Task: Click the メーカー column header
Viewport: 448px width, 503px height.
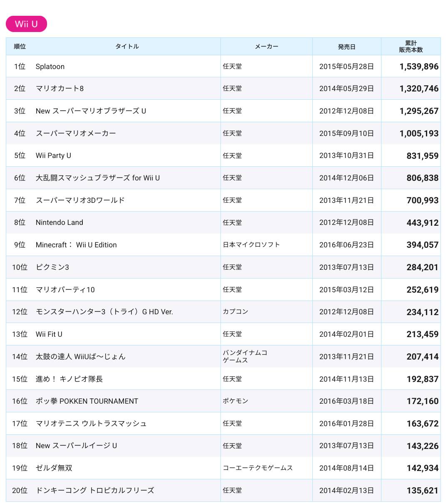Action: coord(266,47)
